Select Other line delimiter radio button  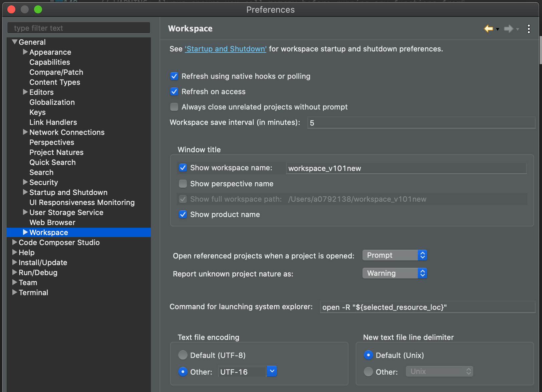[x=368, y=372]
